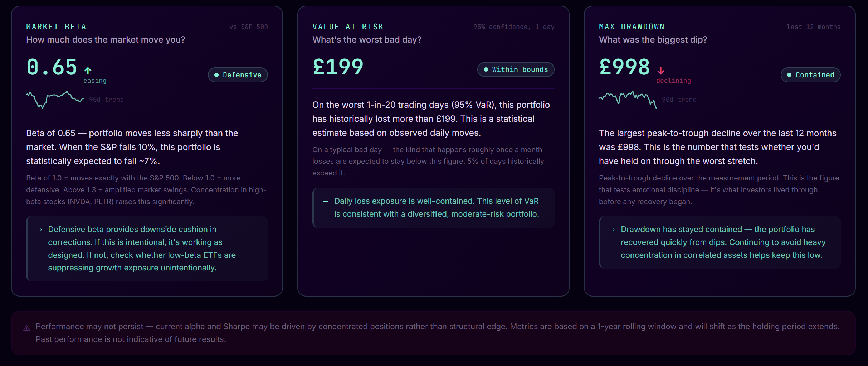Image resolution: width=868 pixels, height=366 pixels.
Task: Click the warning triangle icon in disclaimer banner
Action: (x=26, y=327)
